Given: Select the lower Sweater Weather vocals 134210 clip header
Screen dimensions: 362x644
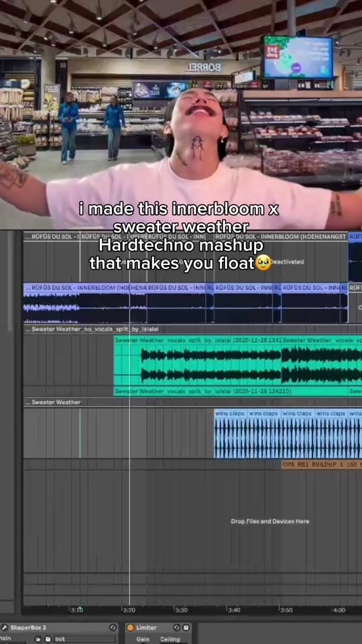Looking at the screenshot, I should point(231,391).
